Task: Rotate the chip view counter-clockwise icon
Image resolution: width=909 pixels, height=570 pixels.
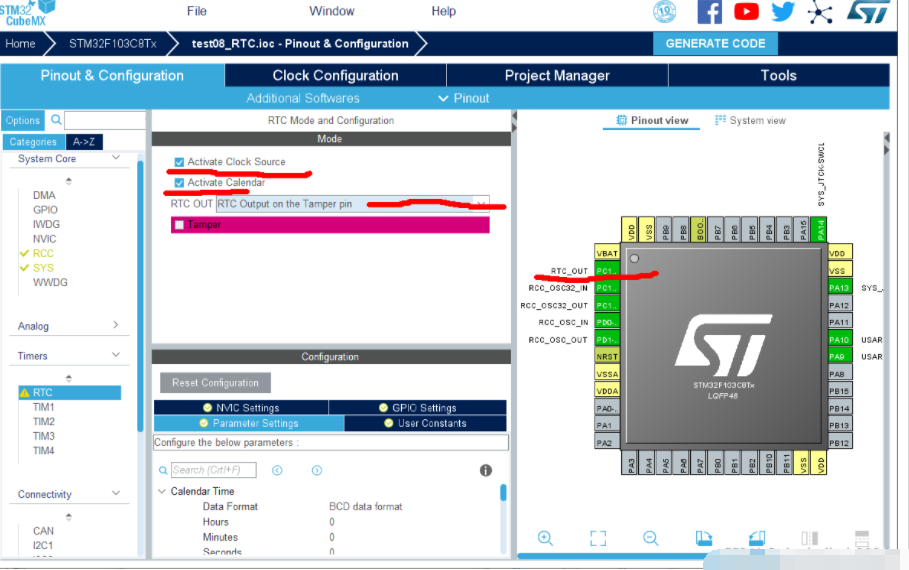Action: coord(757,538)
